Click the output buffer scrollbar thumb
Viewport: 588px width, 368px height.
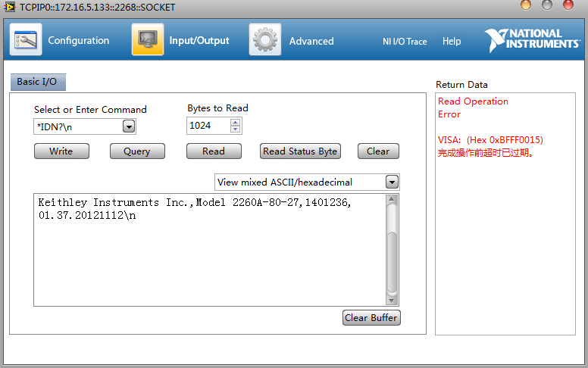pyautogui.click(x=392, y=262)
